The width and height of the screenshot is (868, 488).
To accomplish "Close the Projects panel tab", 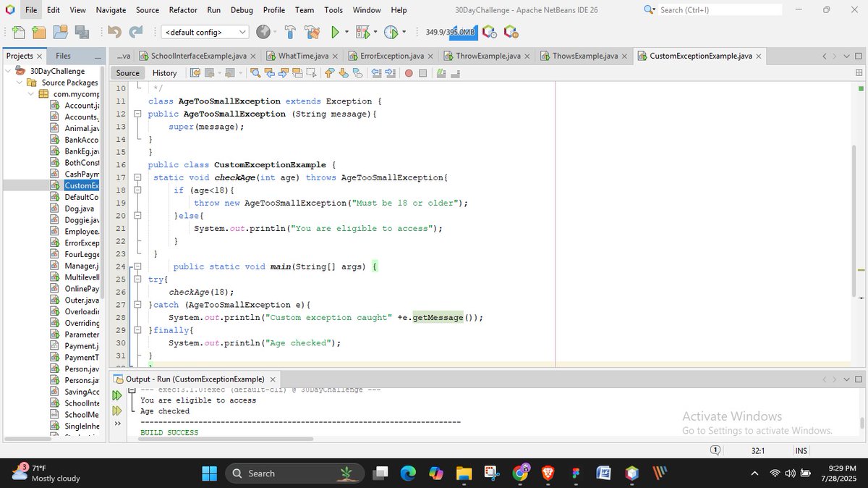I will pos(39,56).
